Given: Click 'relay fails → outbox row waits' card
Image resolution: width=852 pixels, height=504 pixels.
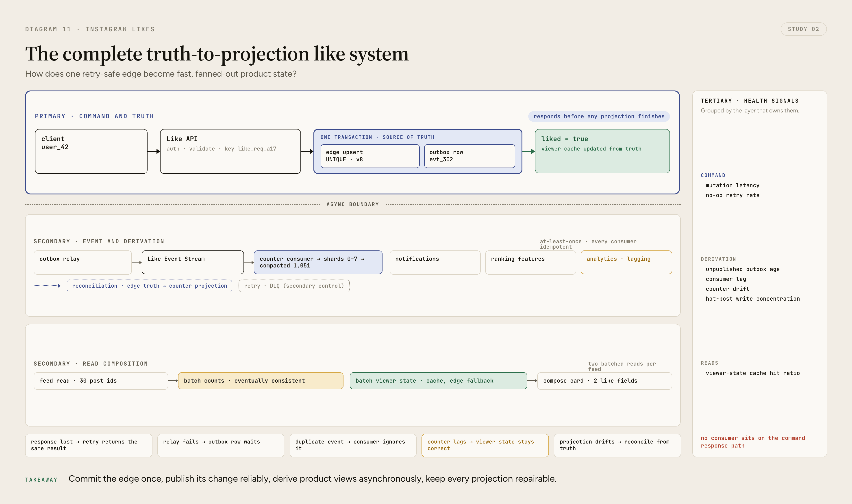Looking at the screenshot, I should [x=221, y=445].
